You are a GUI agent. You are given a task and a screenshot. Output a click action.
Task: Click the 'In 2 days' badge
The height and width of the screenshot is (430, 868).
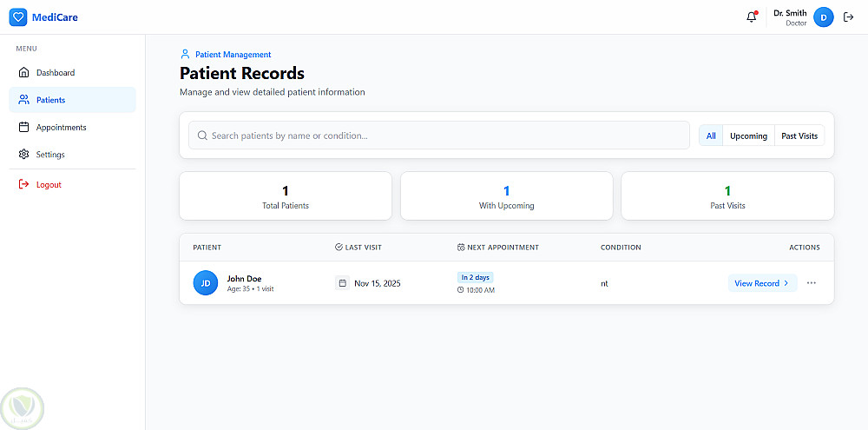click(476, 278)
